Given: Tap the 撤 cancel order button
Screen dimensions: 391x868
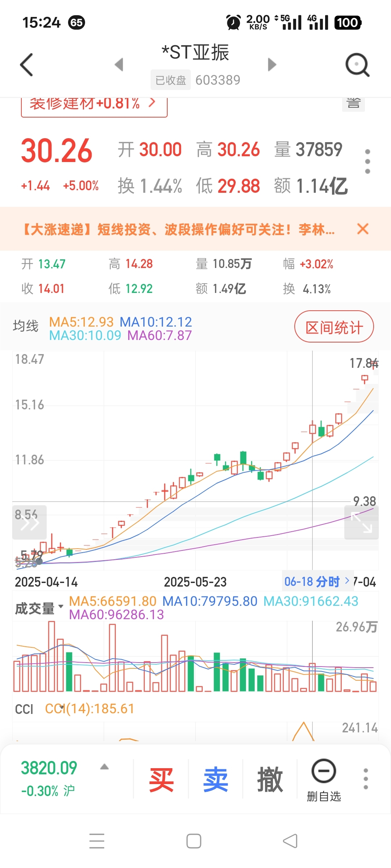Looking at the screenshot, I should [270, 779].
